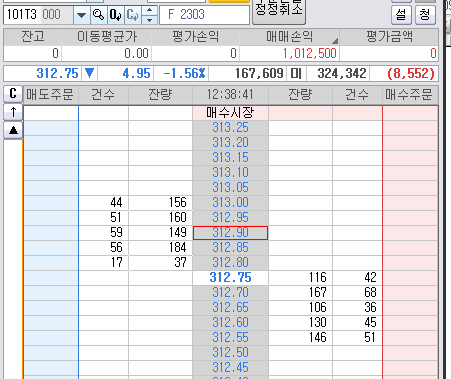Click the 평가손익 column header
Image resolution: width=451 pixels, height=379 pixels.
(196, 37)
